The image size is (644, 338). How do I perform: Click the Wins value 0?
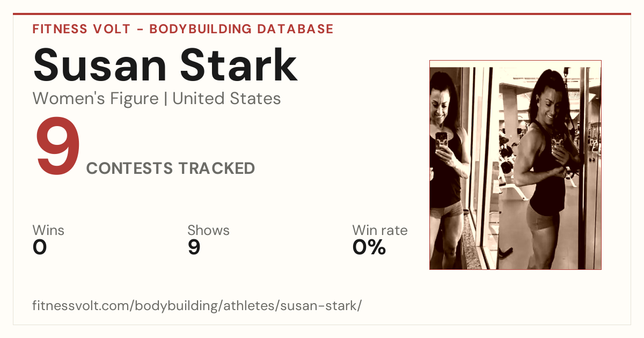pyautogui.click(x=40, y=247)
